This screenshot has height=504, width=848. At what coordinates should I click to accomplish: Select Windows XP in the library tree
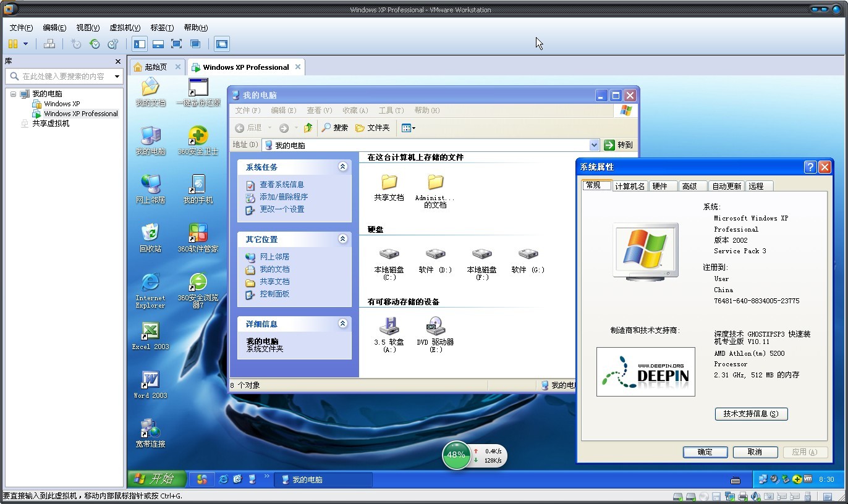coord(62,104)
